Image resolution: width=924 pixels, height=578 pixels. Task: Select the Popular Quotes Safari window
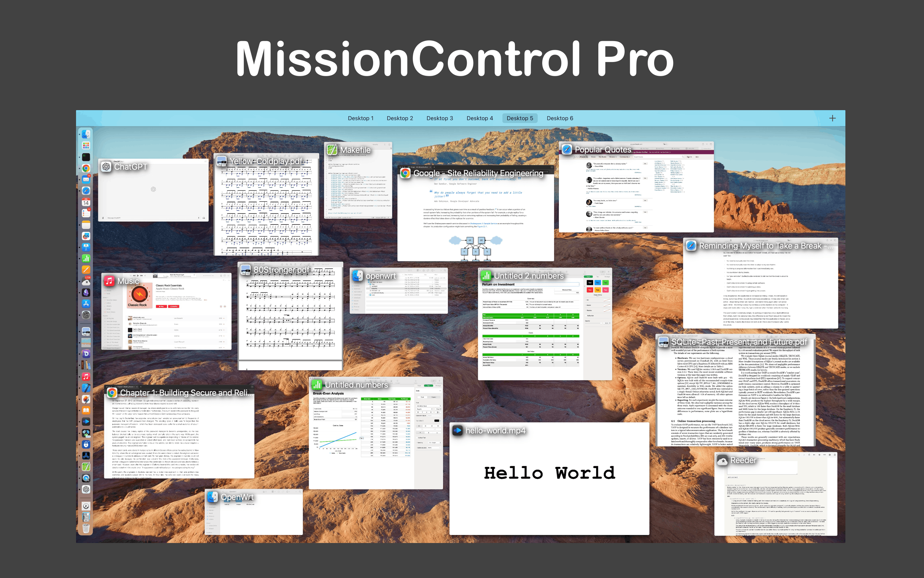coord(636,187)
